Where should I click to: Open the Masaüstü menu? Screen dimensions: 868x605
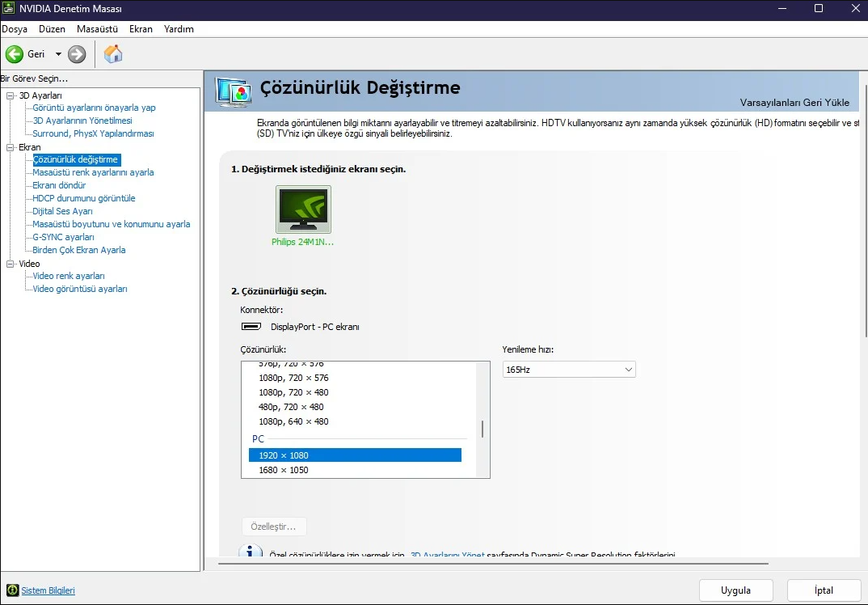click(x=97, y=29)
